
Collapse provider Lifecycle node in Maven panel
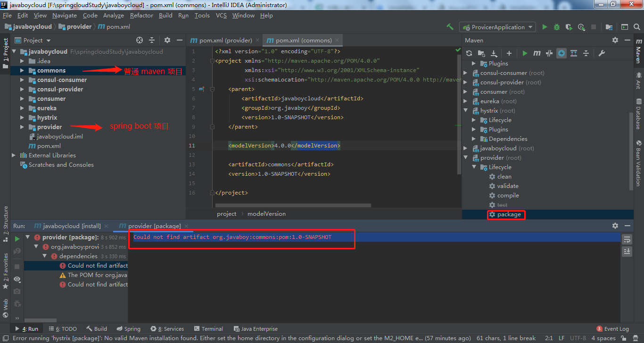[x=474, y=167]
